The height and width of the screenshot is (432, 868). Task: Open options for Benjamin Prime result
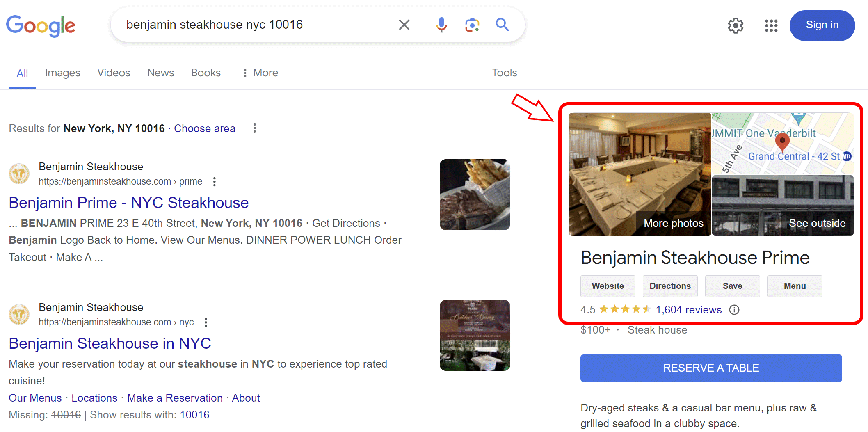coord(215,181)
